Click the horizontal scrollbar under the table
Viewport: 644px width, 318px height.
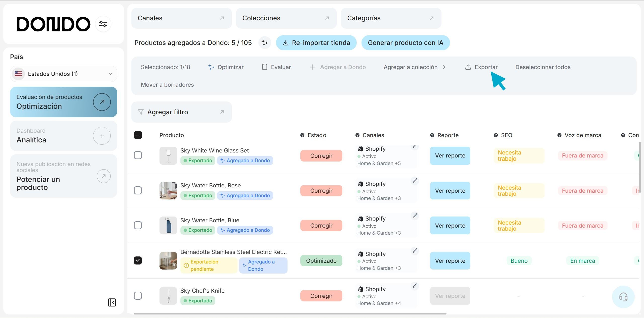(x=290, y=313)
